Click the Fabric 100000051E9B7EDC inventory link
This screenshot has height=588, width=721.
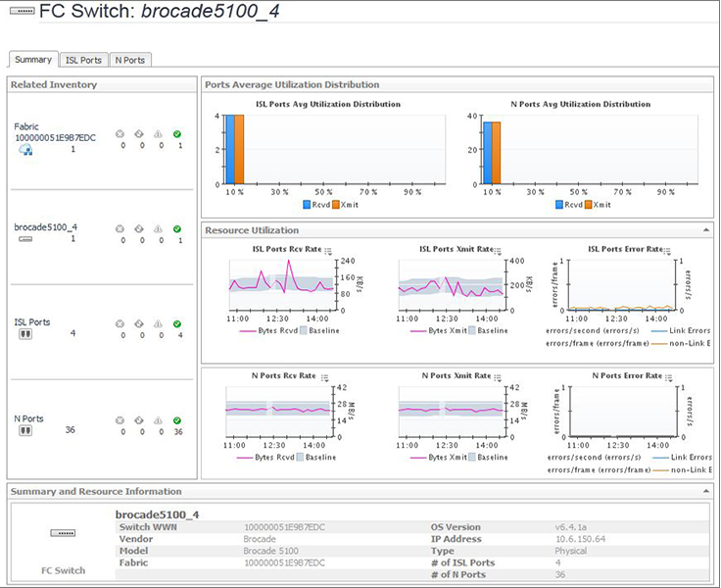tap(55, 132)
